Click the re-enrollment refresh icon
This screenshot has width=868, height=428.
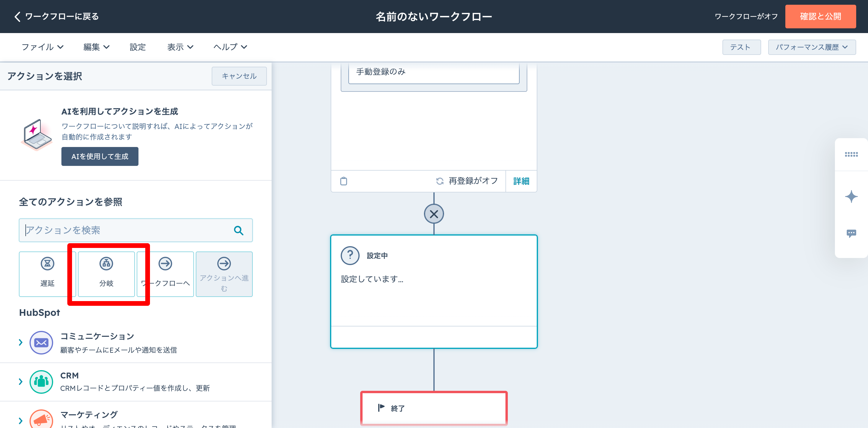pos(440,181)
